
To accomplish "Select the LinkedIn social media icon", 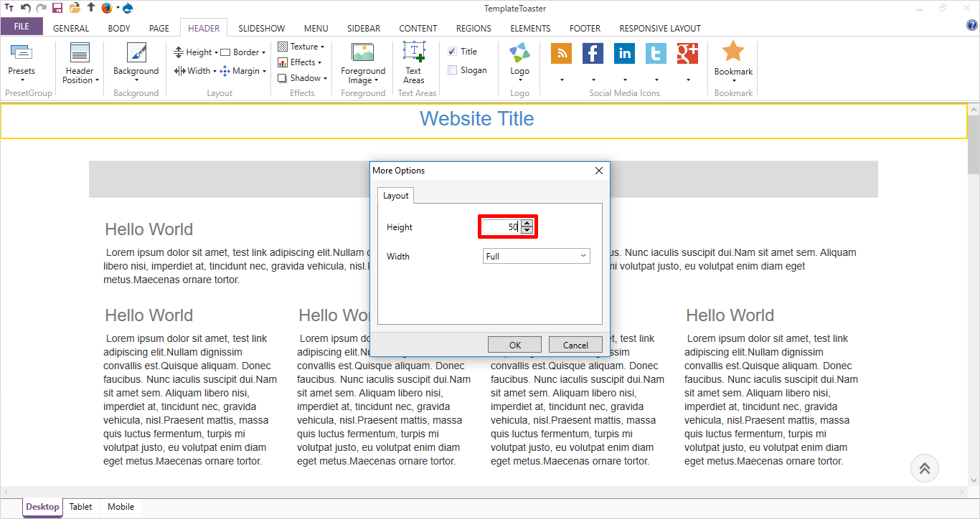I will (624, 54).
